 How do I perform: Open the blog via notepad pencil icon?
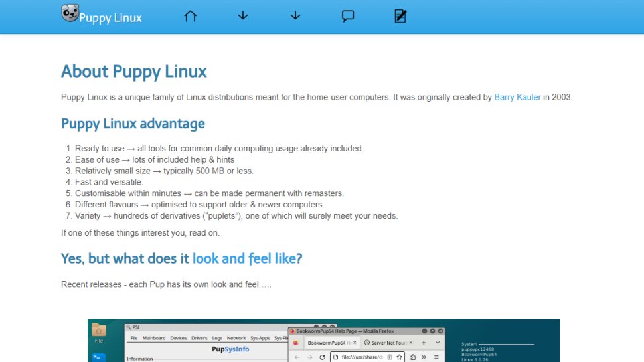pyautogui.click(x=400, y=16)
